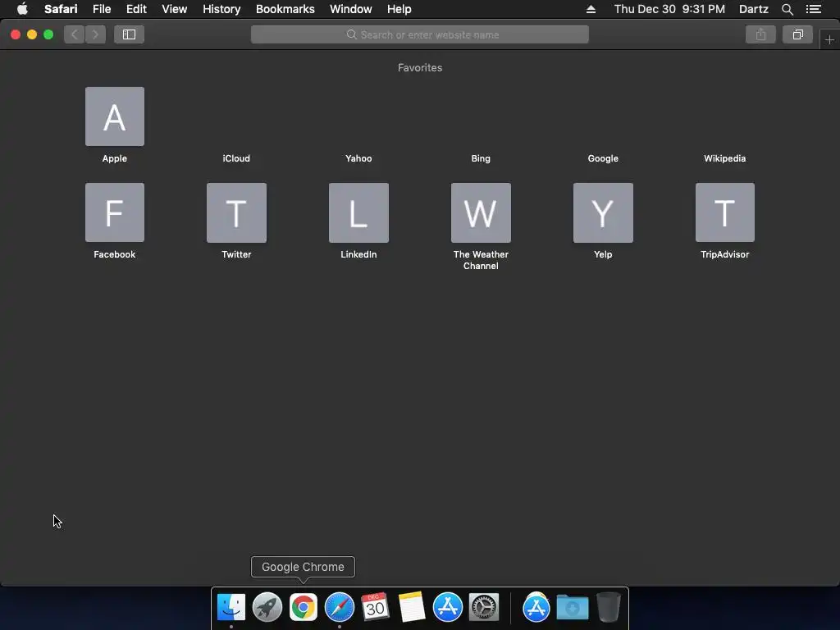Click the Wikipedia favorite label

(x=725, y=158)
